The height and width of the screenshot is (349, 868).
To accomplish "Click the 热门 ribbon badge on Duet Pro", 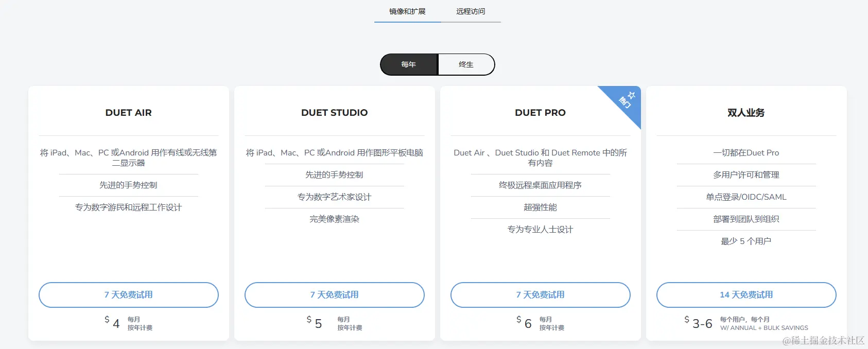I will (627, 100).
